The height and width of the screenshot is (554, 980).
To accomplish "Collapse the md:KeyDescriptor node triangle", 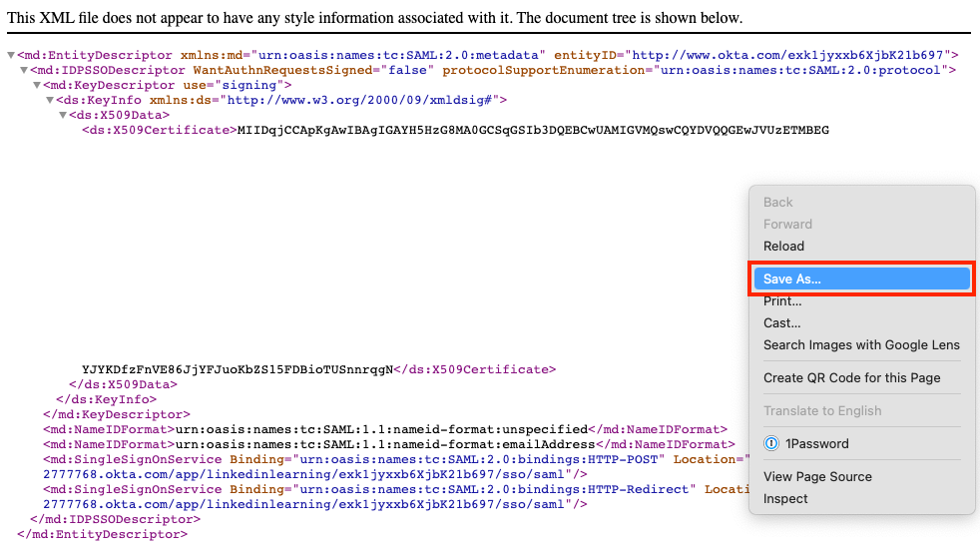I will point(37,86).
